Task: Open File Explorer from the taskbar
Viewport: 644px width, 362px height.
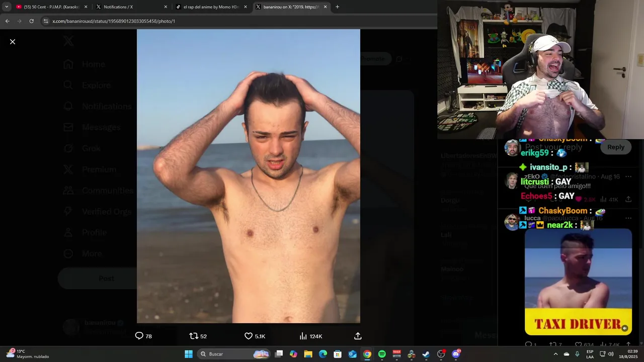Action: click(x=308, y=354)
